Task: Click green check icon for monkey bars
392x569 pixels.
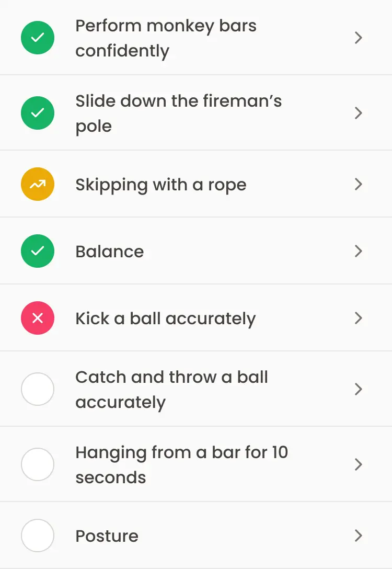Action: (38, 38)
